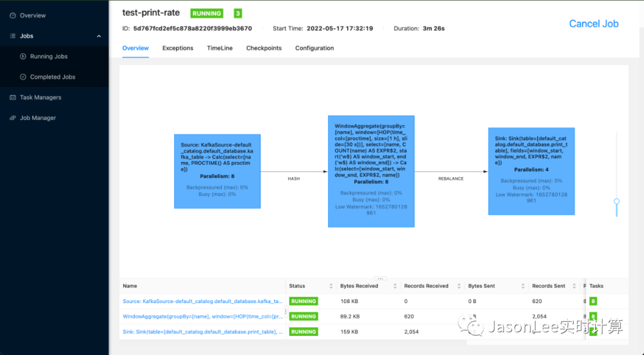Click the 2,054 records received cell in Sink row

point(411,332)
